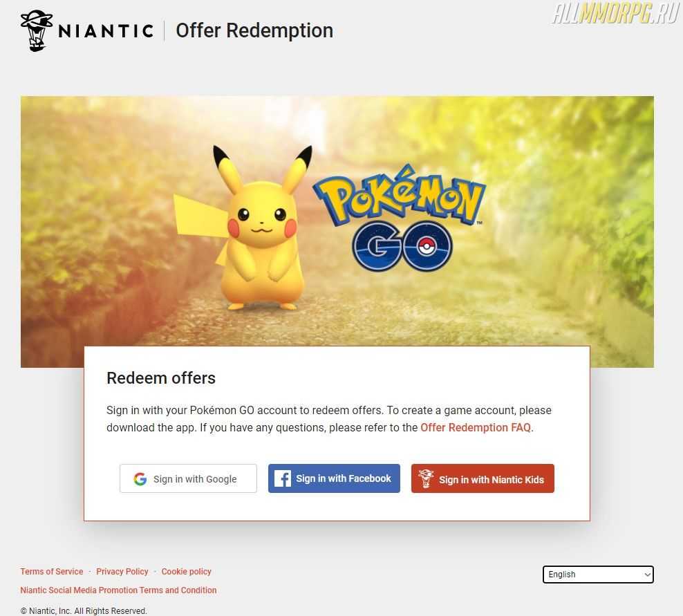
Task: Sign in with Niantic Kids
Action: tap(483, 478)
